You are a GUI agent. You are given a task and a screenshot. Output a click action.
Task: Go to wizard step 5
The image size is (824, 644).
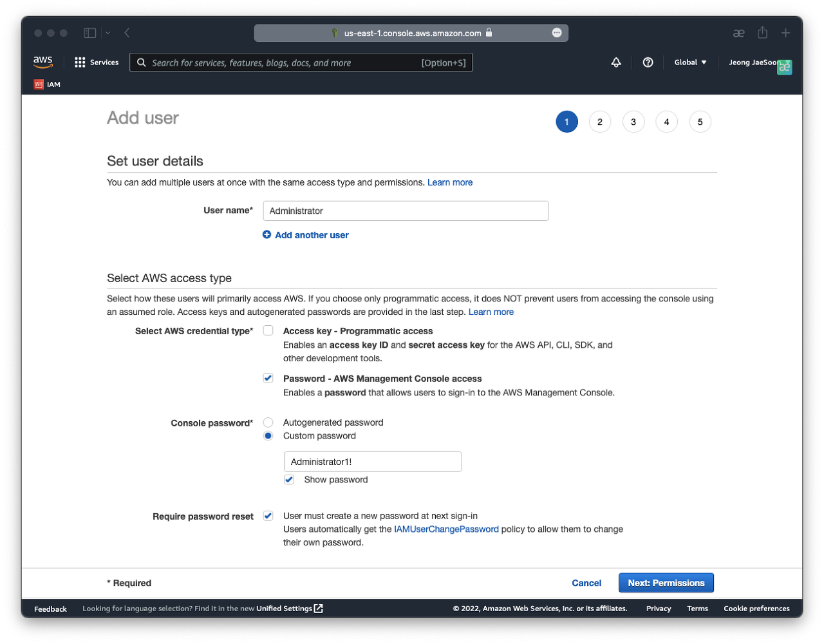(700, 122)
